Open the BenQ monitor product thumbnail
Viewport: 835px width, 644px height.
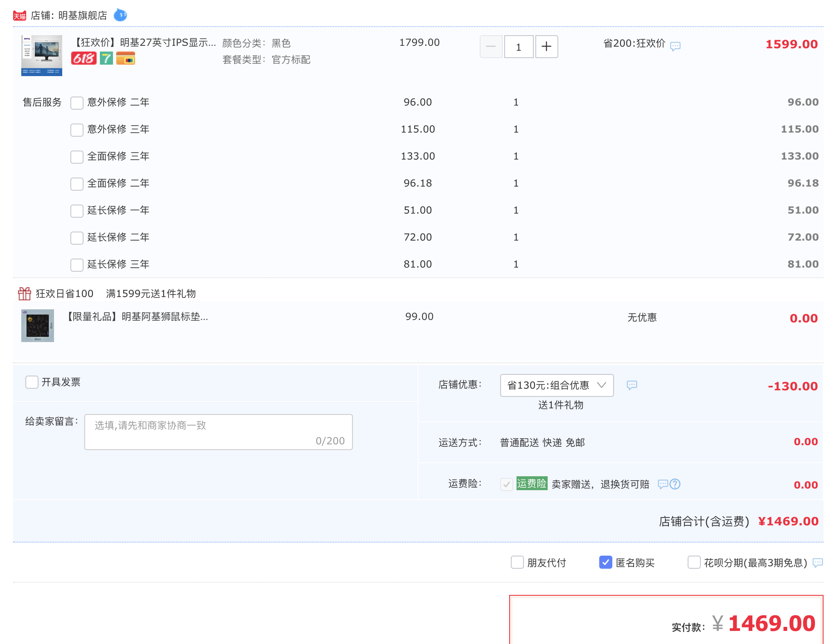pyautogui.click(x=42, y=56)
